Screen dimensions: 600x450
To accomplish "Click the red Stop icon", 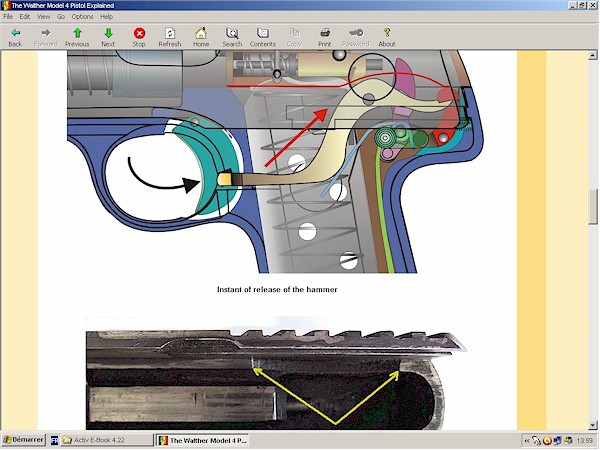I will pyautogui.click(x=139, y=33).
